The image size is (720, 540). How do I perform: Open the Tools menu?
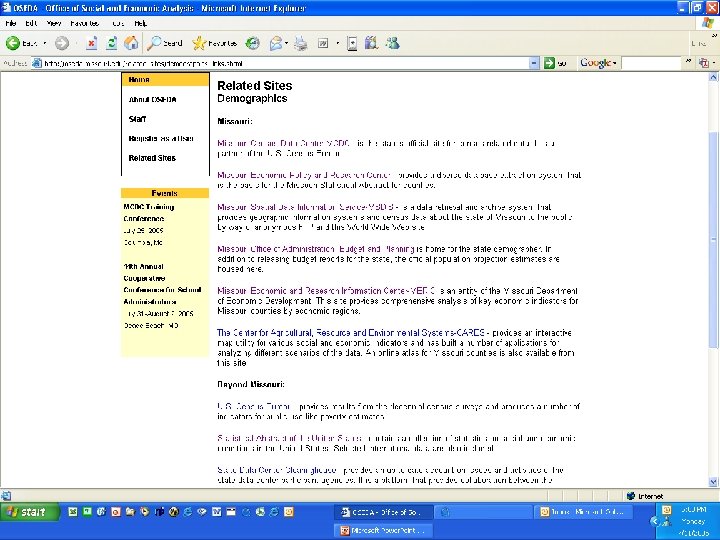[118, 23]
